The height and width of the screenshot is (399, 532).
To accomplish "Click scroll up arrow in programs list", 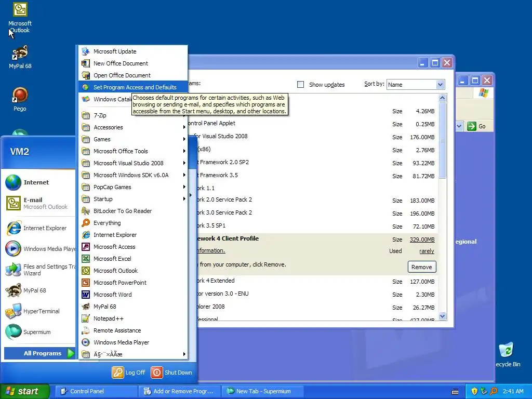I will coord(442,98).
